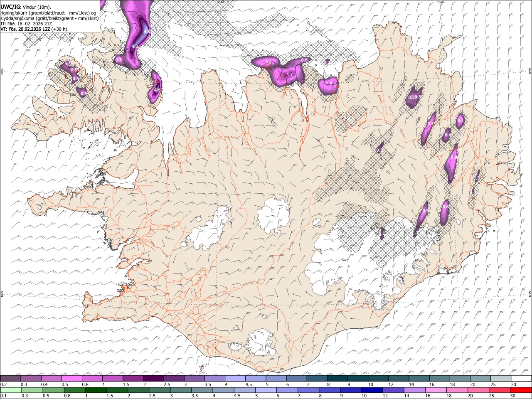
Task: Select the dark teal 8–9 snow legend swatch
Action: (x=337, y=378)
